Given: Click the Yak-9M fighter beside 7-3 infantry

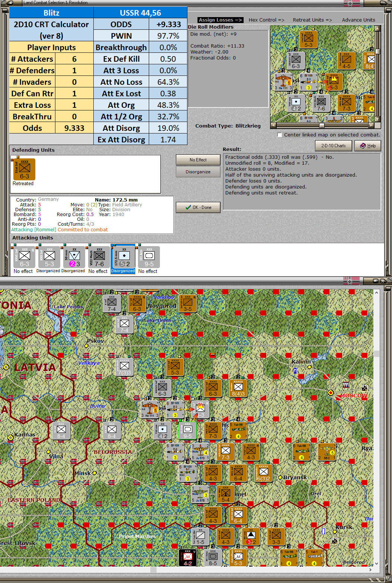Looking at the screenshot, I should pyautogui.click(x=238, y=431).
